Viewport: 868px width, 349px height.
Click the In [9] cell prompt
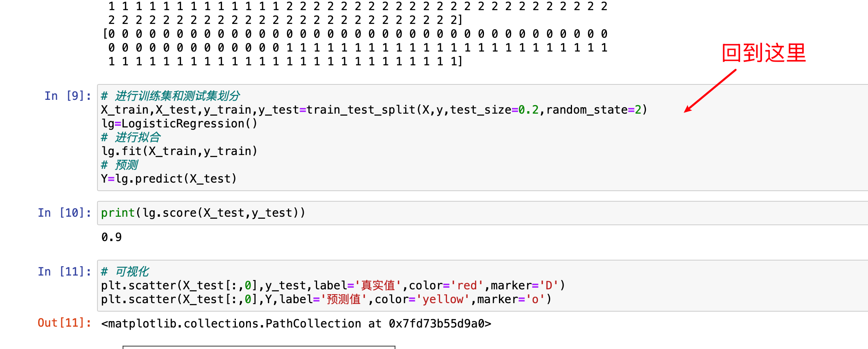pos(68,96)
